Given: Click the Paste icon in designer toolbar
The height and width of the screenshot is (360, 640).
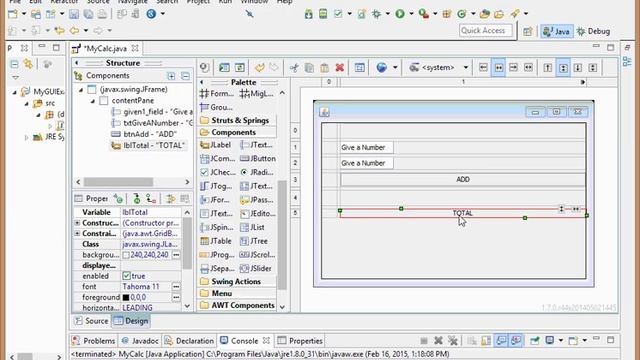Looking at the screenshot, I should pos(324,67).
